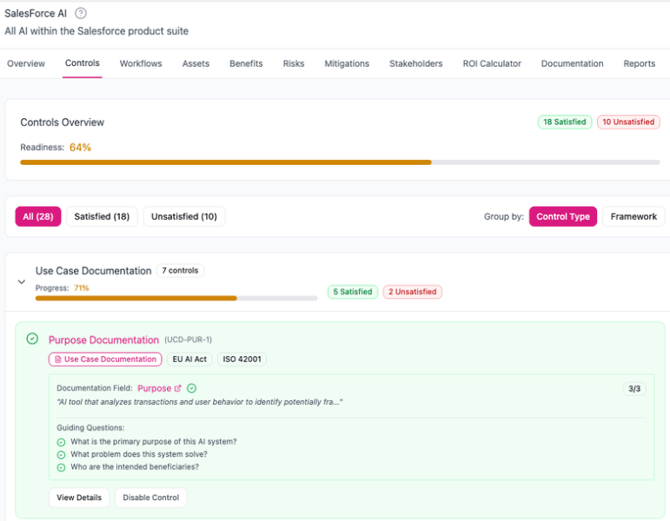Switch to the Mitigations tab
Screen dimensions: 670x521
click(x=347, y=64)
